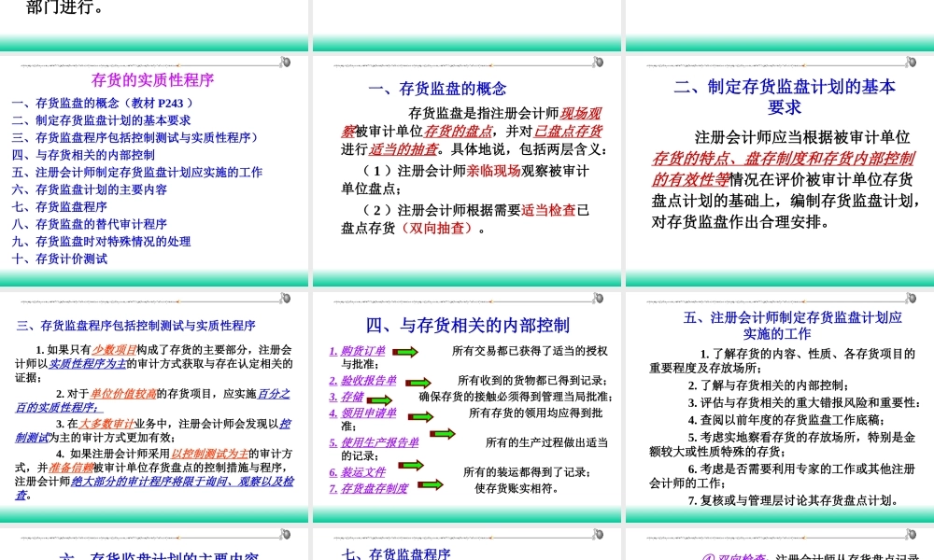Open the 5. 使用生产报告单 link
934x560 pixels.
point(375,442)
